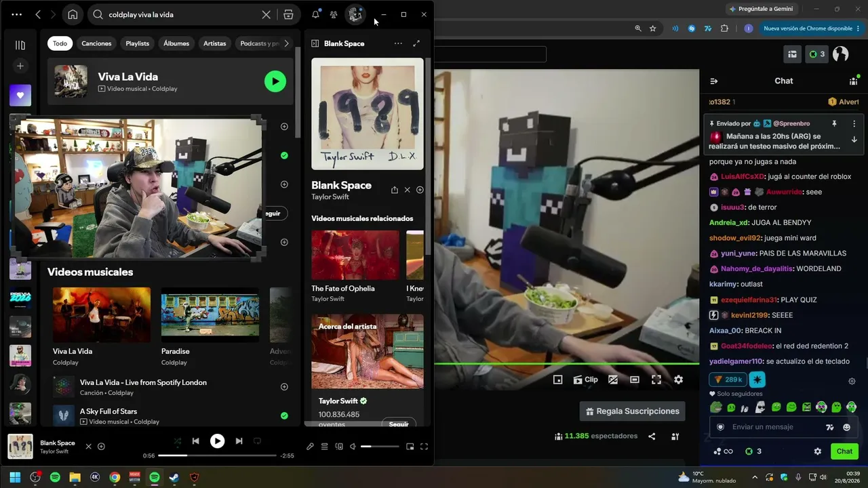The width and height of the screenshot is (868, 488).
Task: Select the Todo filter chip
Action: click(60, 43)
